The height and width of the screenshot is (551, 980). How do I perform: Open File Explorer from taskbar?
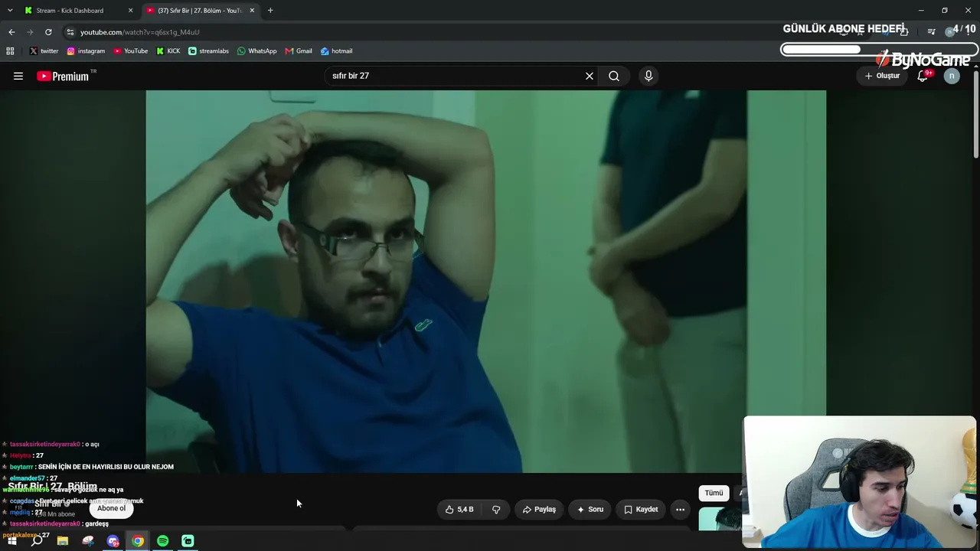[63, 541]
